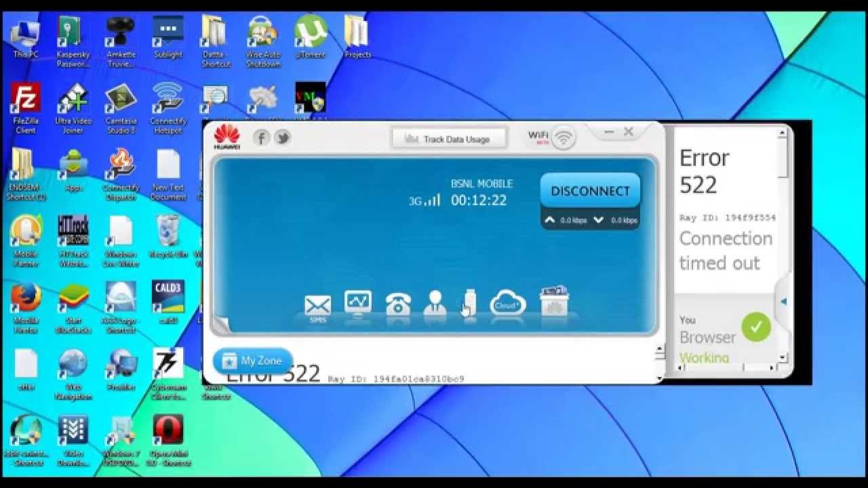Screen dimensions: 868x488
Task: Click the 'BSNL MOBILE' operator label
Action: coord(482,184)
